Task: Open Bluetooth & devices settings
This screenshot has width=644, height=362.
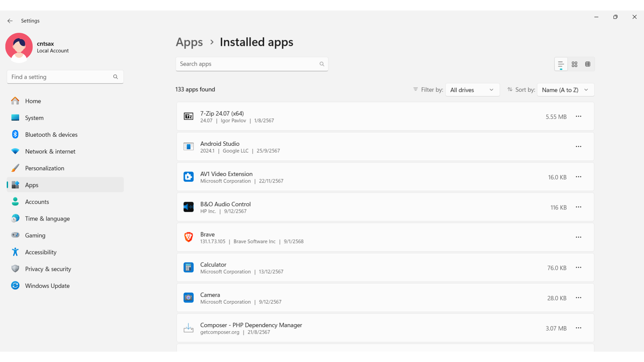Action: [x=65, y=134]
